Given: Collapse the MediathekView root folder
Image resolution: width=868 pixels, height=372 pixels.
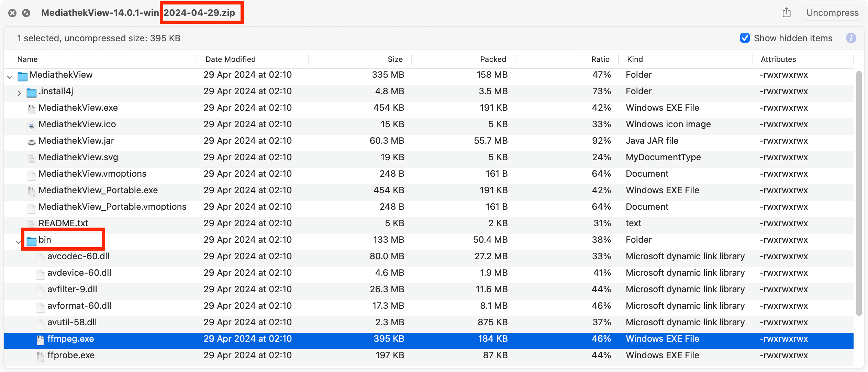Looking at the screenshot, I should (10, 77).
